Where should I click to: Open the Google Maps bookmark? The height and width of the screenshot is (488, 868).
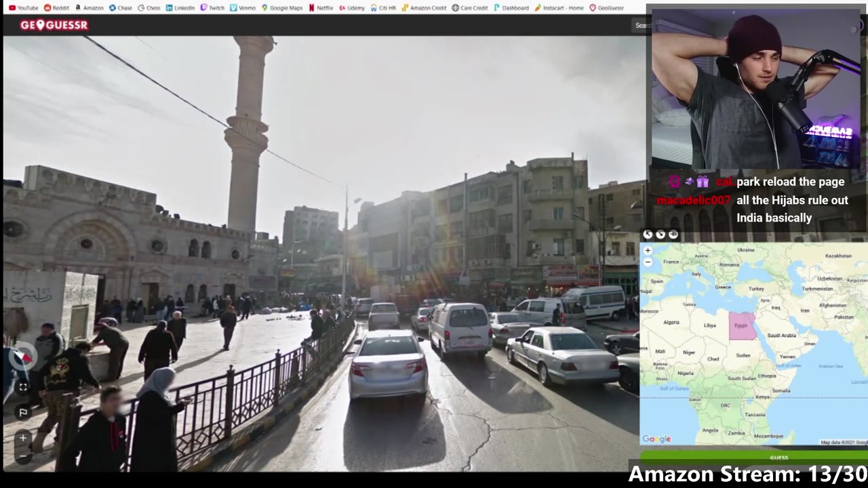(282, 7)
